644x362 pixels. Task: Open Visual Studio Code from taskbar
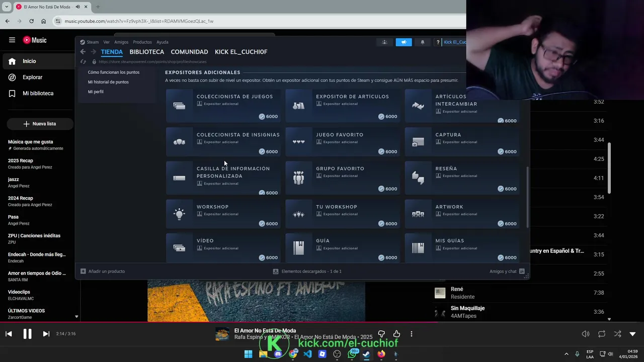(x=307, y=354)
